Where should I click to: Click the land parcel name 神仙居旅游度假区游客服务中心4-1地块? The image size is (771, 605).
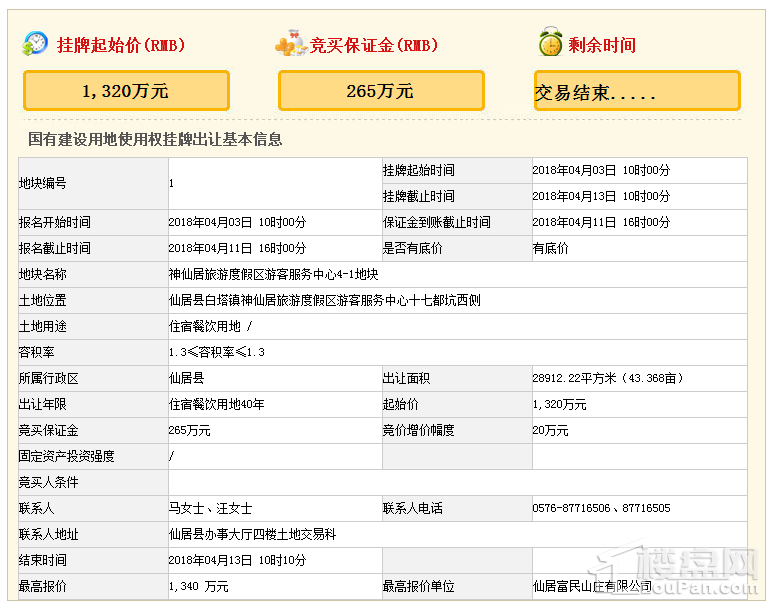272,274
